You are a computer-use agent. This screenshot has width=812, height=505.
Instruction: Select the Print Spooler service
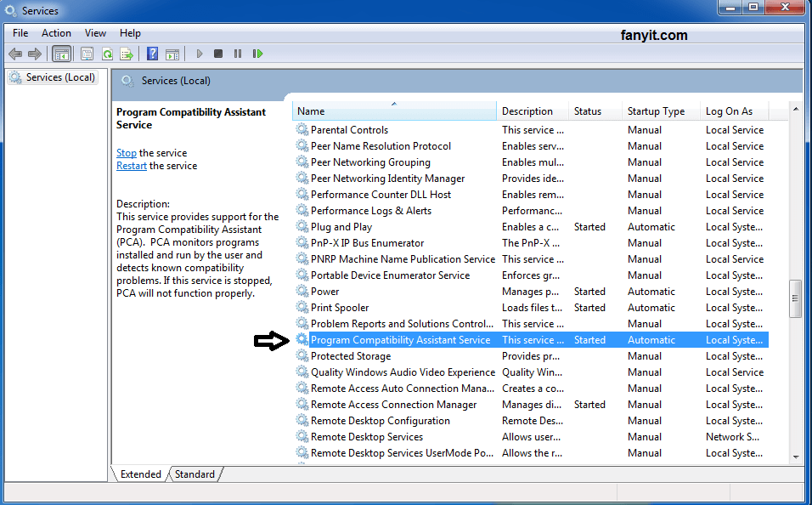(339, 307)
